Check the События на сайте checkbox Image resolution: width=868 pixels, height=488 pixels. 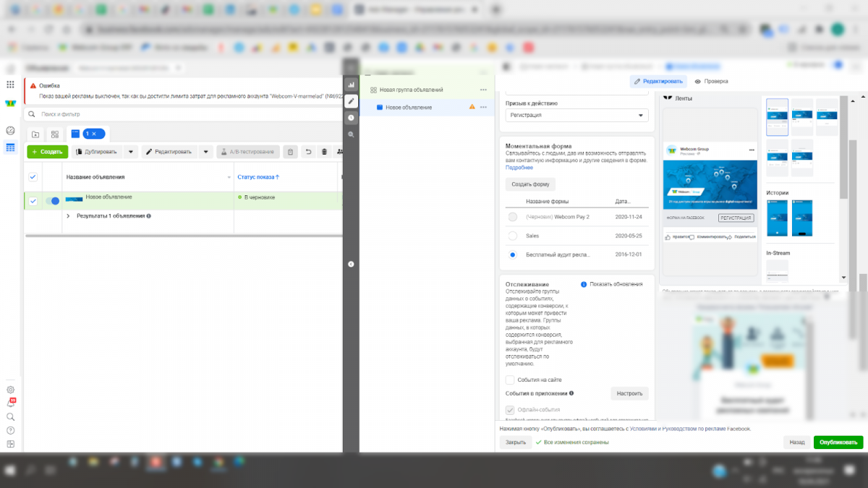[x=510, y=380]
